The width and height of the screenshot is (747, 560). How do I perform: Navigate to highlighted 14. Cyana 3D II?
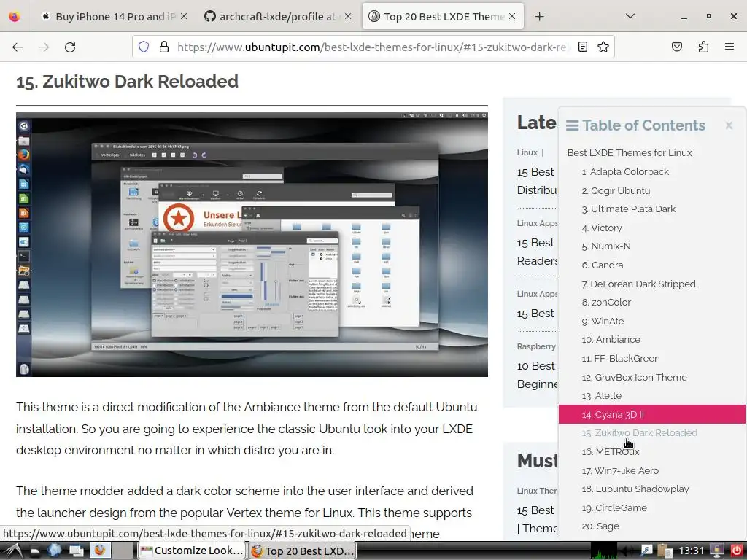[651, 414]
